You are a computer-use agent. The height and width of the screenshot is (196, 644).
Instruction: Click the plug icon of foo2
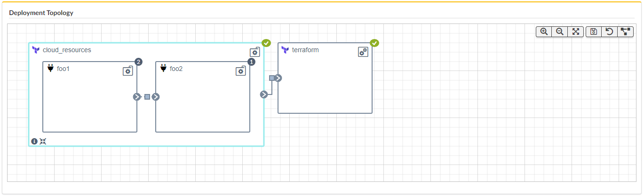click(x=163, y=69)
